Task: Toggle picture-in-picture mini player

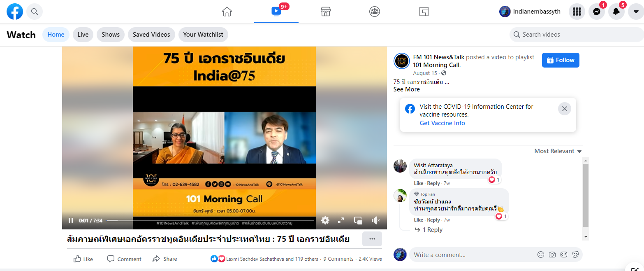Action: point(358,220)
